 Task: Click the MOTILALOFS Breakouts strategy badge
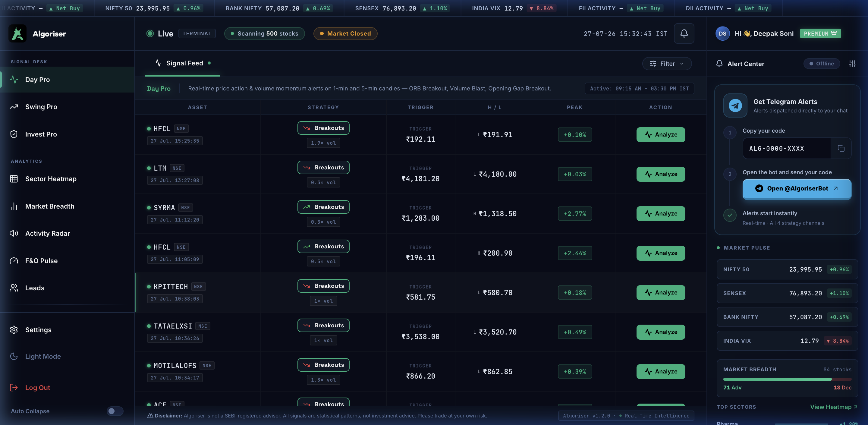coord(323,365)
